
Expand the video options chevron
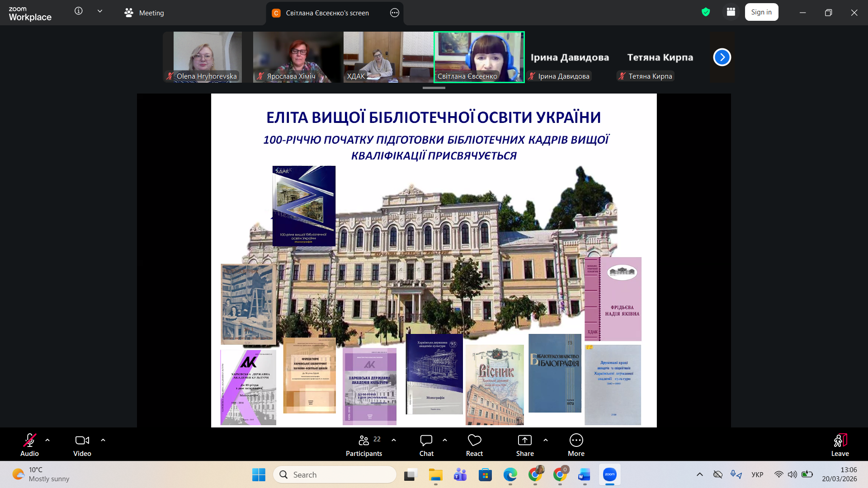click(x=103, y=440)
